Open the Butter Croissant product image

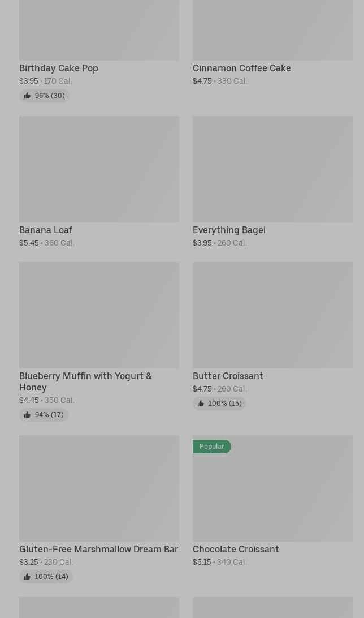(272, 315)
